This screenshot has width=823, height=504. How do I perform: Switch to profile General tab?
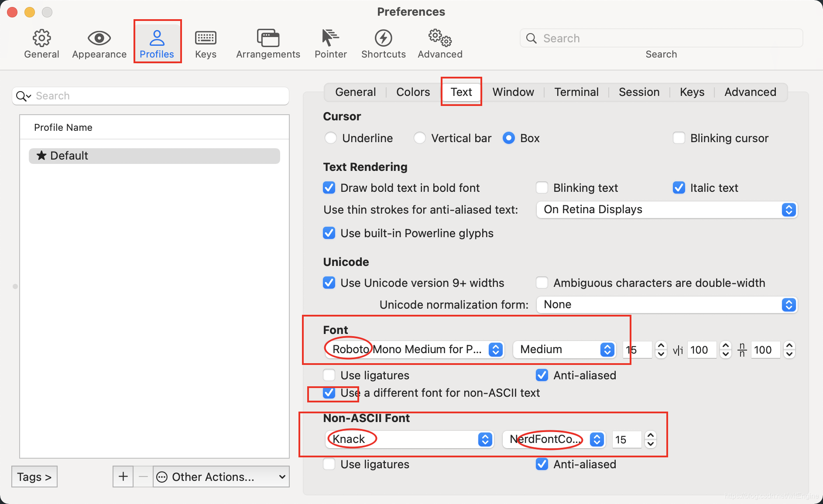(355, 92)
